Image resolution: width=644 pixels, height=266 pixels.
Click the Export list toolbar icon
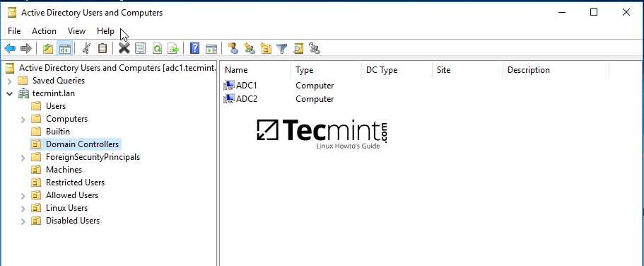[173, 49]
